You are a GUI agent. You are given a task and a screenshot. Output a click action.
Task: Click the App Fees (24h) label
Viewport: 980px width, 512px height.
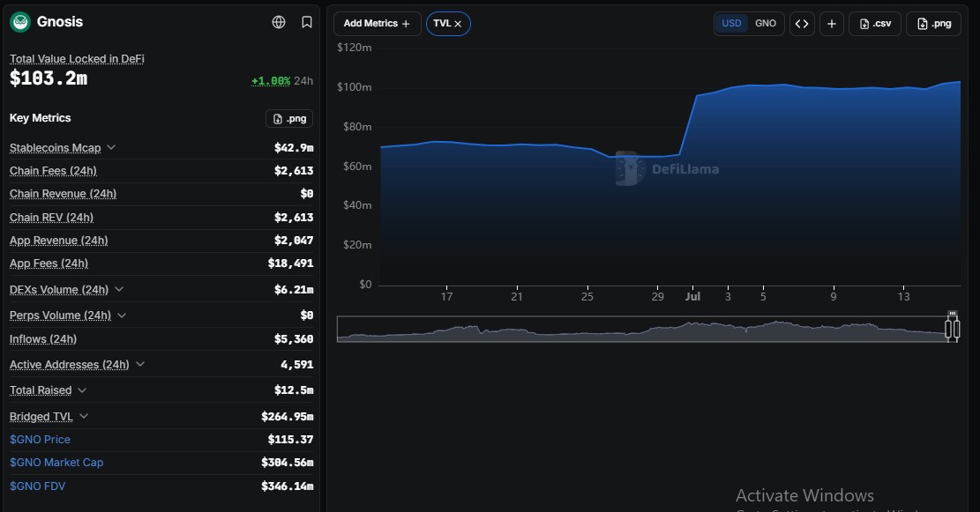(49, 263)
